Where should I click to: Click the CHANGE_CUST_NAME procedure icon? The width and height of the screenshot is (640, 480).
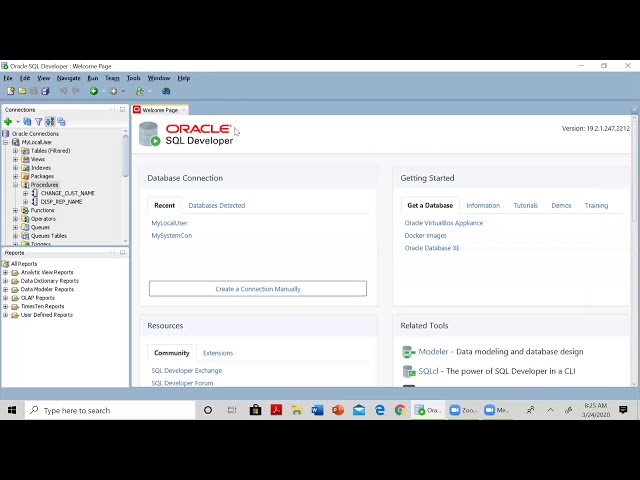pos(35,193)
